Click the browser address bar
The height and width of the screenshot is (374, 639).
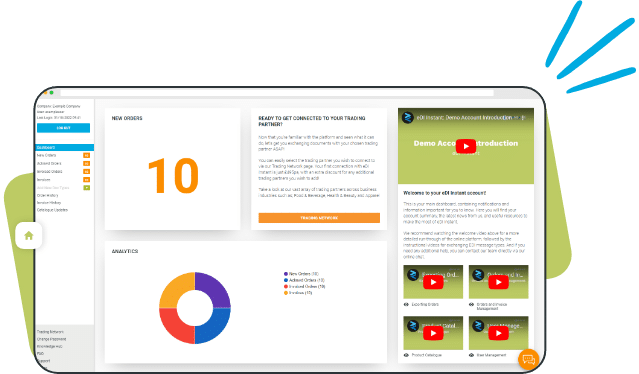point(277,93)
